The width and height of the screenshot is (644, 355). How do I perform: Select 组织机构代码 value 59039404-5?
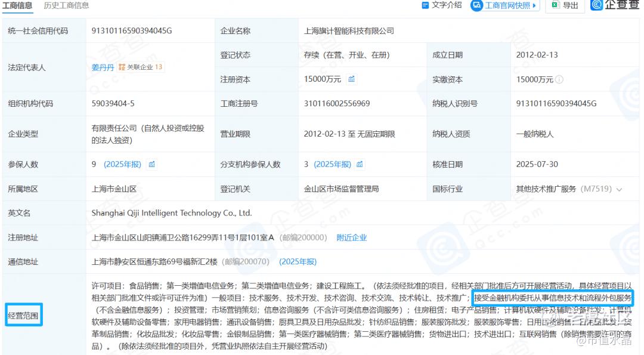pyautogui.click(x=113, y=104)
